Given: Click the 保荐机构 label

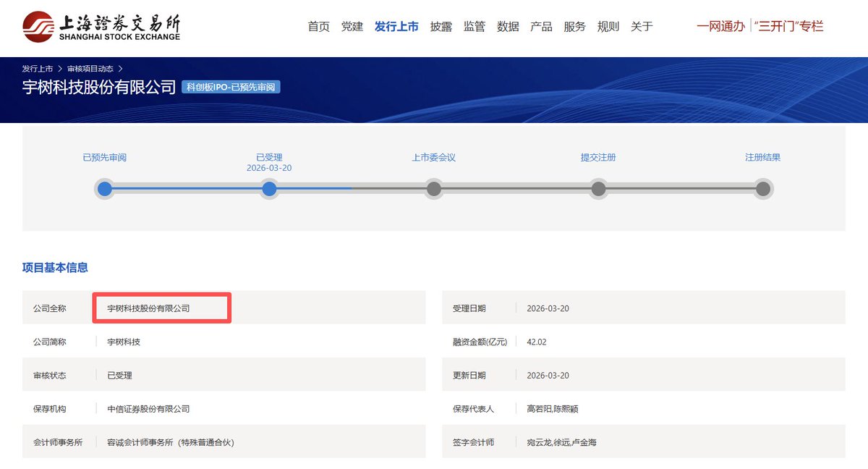Looking at the screenshot, I should (49, 409).
